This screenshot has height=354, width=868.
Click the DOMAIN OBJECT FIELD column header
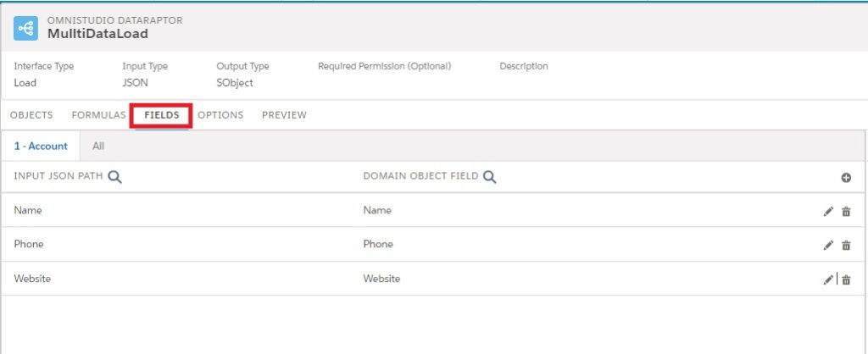click(x=420, y=176)
